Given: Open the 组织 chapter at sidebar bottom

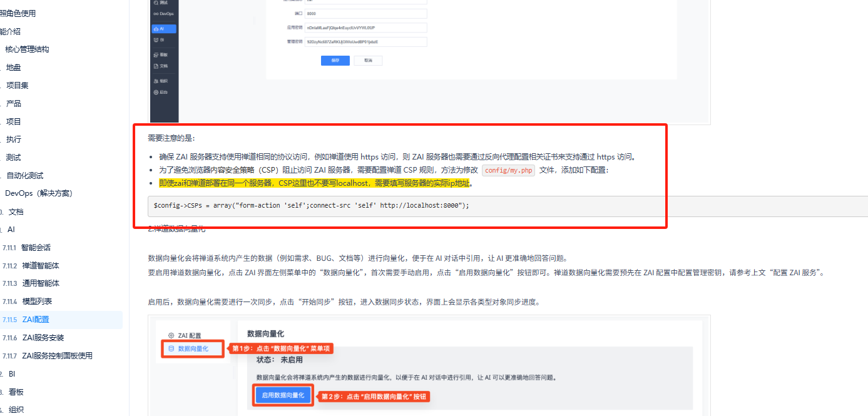Looking at the screenshot, I should [x=16, y=410].
